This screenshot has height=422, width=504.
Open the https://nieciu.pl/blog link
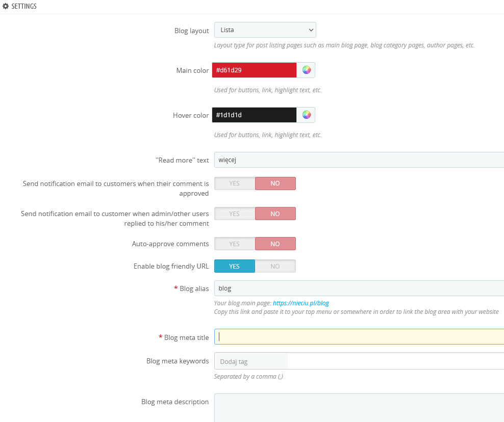click(x=301, y=303)
